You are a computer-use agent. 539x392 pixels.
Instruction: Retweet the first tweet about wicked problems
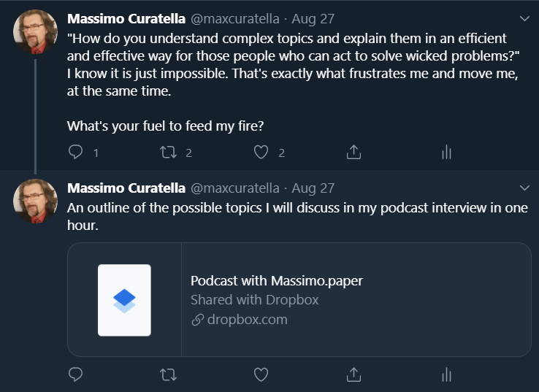(168, 152)
